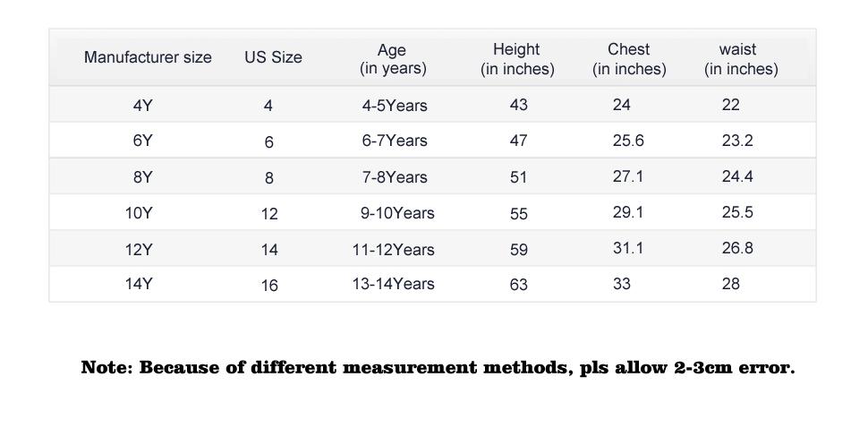Click the measurement error note text
This screenshot has width=868, height=428.
click(438, 367)
